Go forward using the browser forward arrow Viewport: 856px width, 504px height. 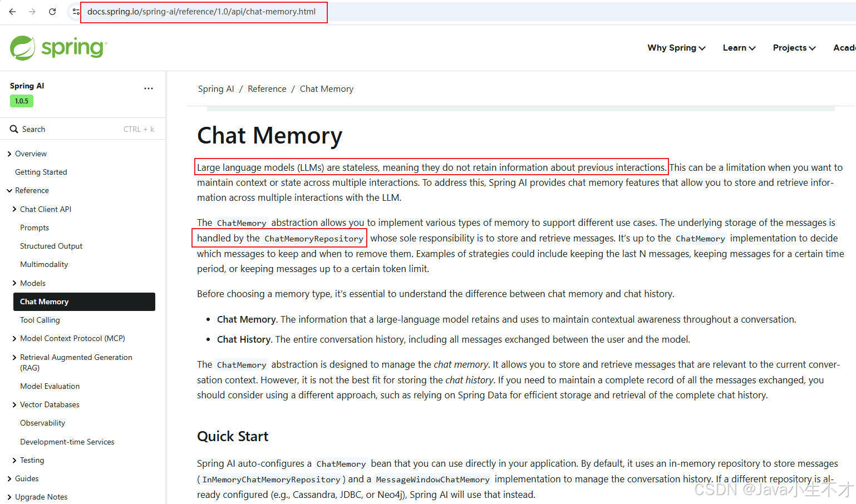[x=32, y=11]
